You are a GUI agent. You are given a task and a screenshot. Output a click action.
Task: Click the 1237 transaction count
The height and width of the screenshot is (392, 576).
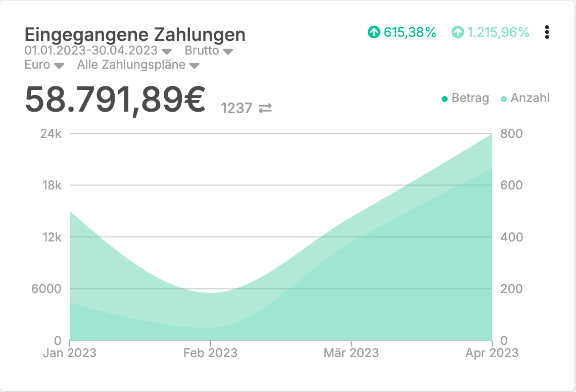click(x=236, y=108)
